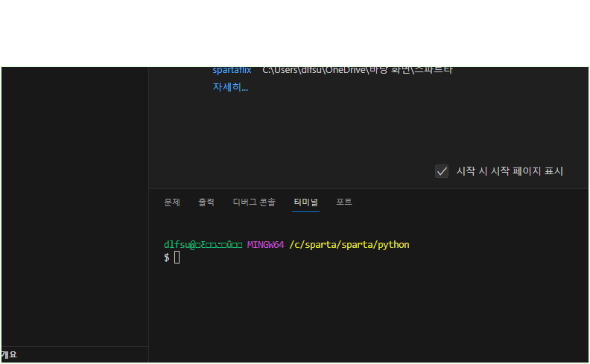This screenshot has width=590, height=364.
Task: Click the terminal prompt input cursor
Action: pyautogui.click(x=177, y=258)
